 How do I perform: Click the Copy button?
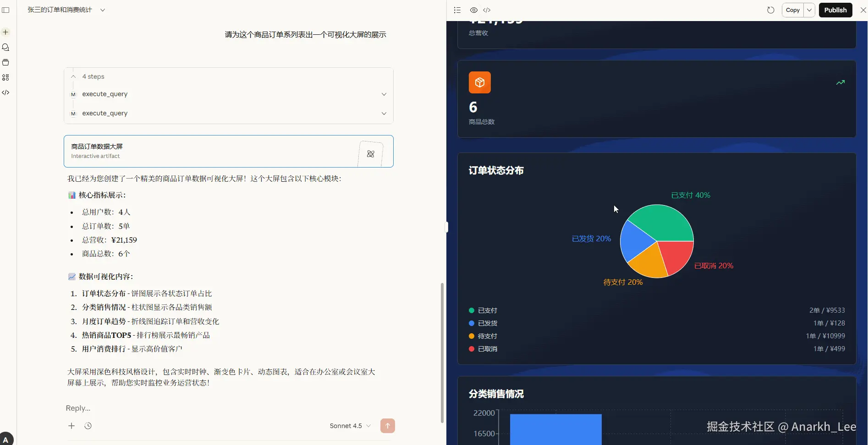793,10
